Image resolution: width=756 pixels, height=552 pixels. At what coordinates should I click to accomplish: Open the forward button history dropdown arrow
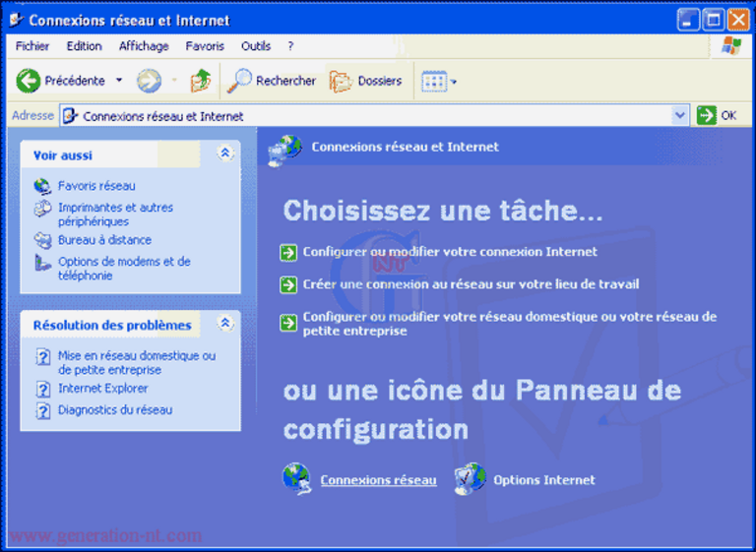pyautogui.click(x=174, y=81)
